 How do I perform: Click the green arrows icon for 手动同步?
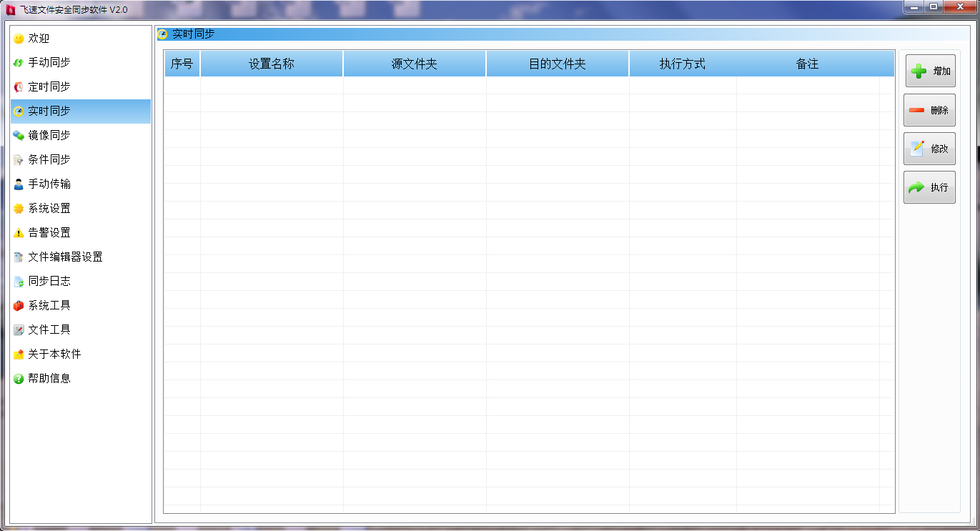click(19, 63)
